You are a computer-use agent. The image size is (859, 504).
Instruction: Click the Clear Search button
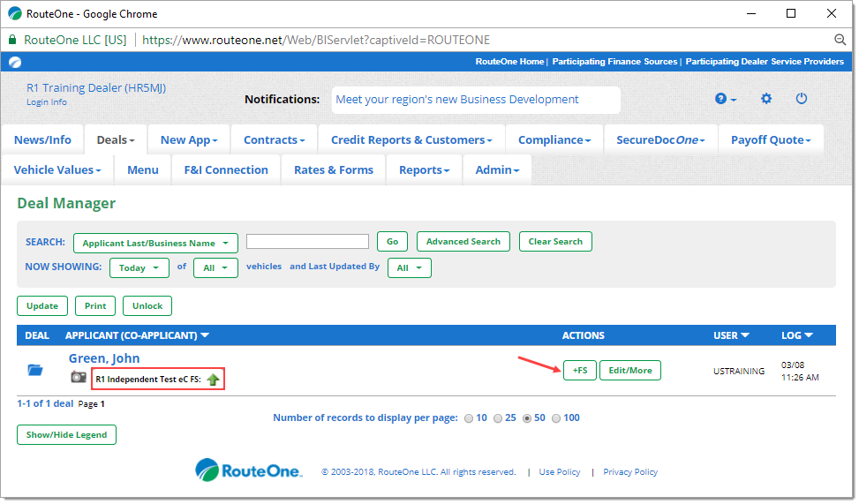click(x=555, y=242)
